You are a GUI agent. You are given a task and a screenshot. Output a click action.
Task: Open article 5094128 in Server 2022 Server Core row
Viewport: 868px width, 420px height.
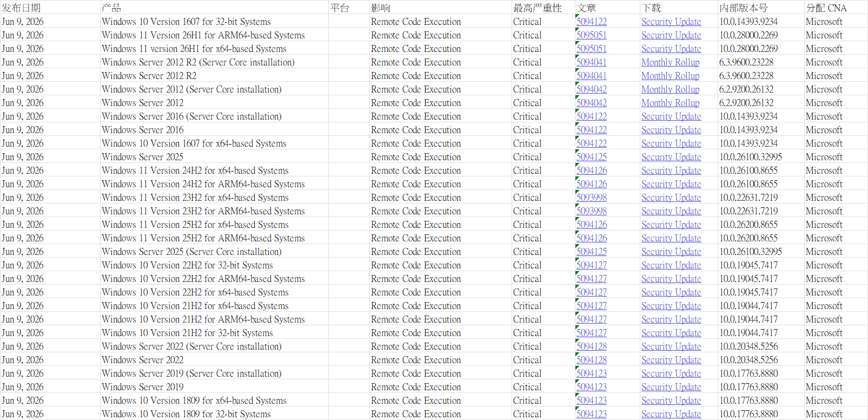(592, 346)
